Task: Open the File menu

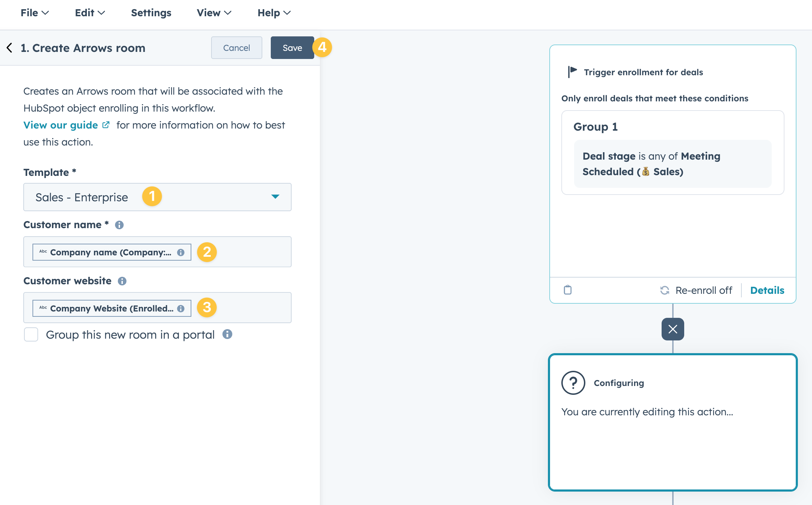Action: click(34, 13)
